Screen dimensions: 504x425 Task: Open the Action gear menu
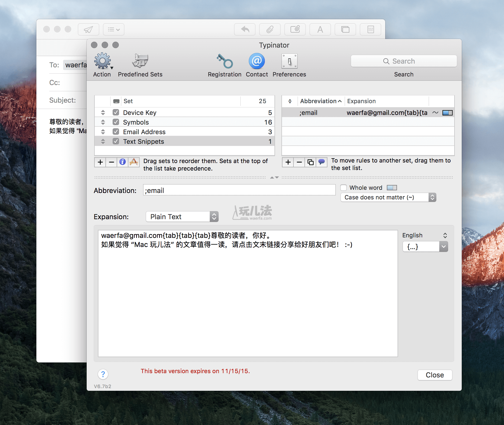click(x=102, y=61)
